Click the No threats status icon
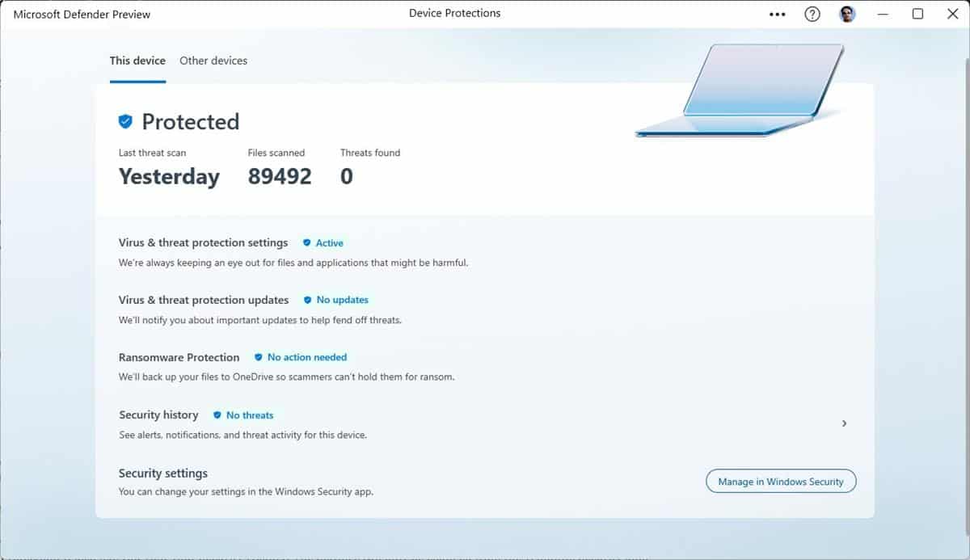 217,415
